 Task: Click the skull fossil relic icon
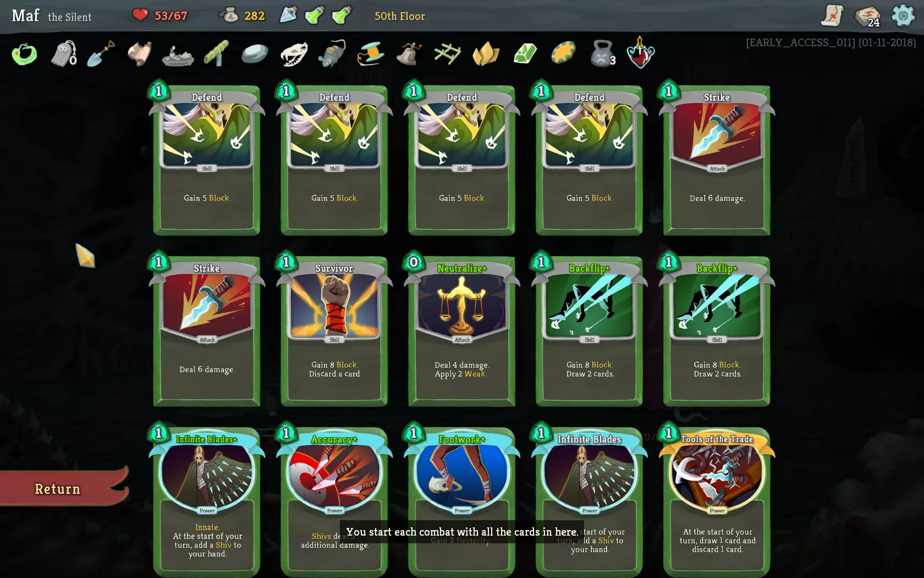[294, 54]
